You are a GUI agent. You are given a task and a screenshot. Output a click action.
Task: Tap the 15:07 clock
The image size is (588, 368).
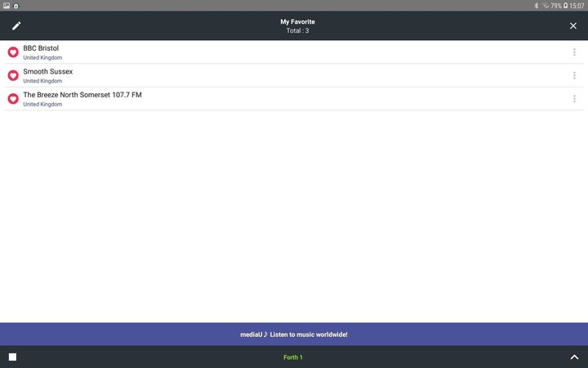577,6
